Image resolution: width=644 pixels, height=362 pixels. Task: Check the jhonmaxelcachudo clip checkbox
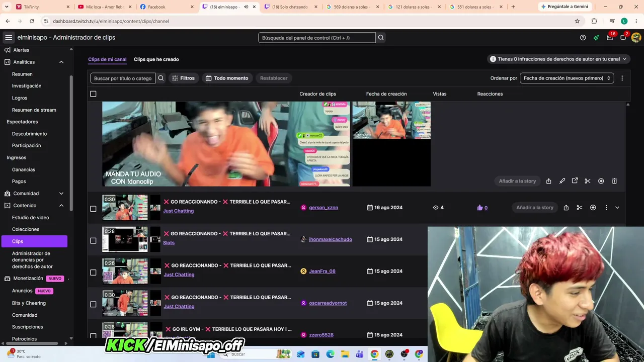pyautogui.click(x=93, y=240)
